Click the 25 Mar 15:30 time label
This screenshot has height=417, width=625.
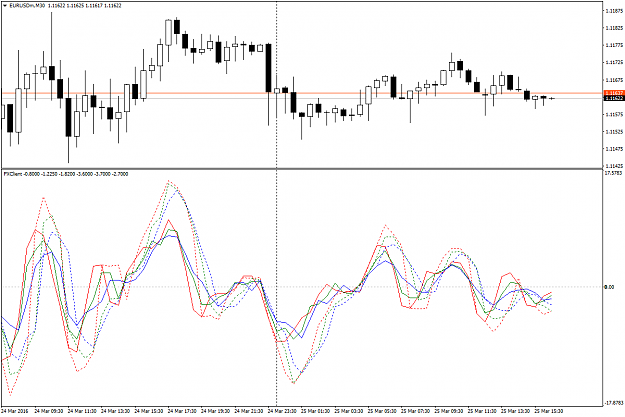pyautogui.click(x=549, y=411)
